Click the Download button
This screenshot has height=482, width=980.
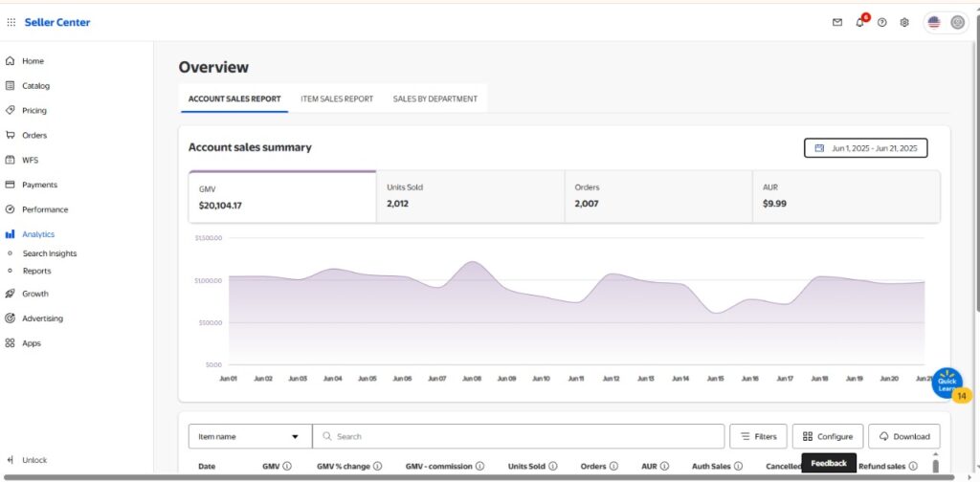tap(903, 437)
